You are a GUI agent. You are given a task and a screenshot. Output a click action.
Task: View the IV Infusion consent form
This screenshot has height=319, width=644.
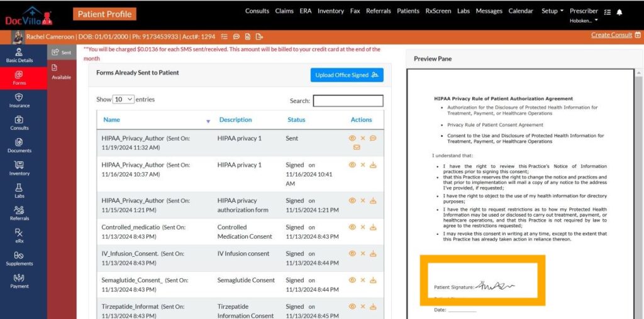point(352,254)
